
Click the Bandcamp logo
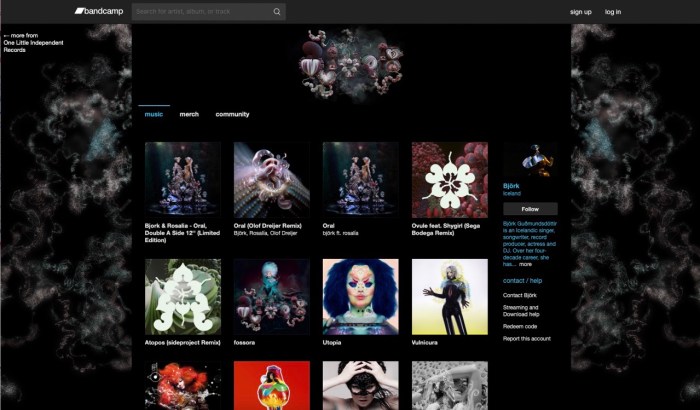pyautogui.click(x=99, y=11)
